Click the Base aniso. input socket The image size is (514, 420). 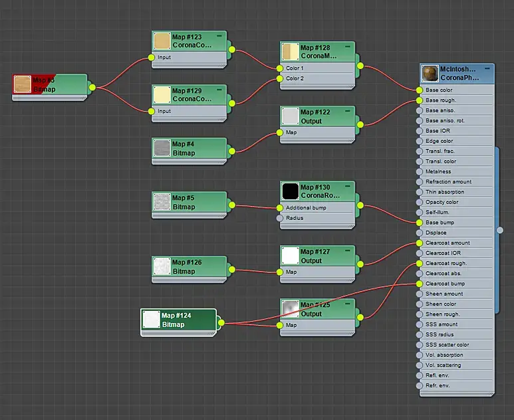tap(420, 110)
